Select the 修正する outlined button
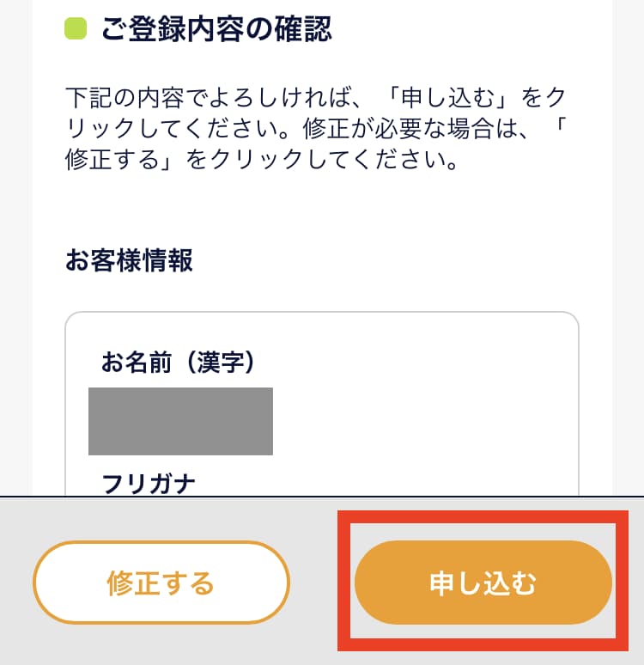 tap(161, 583)
